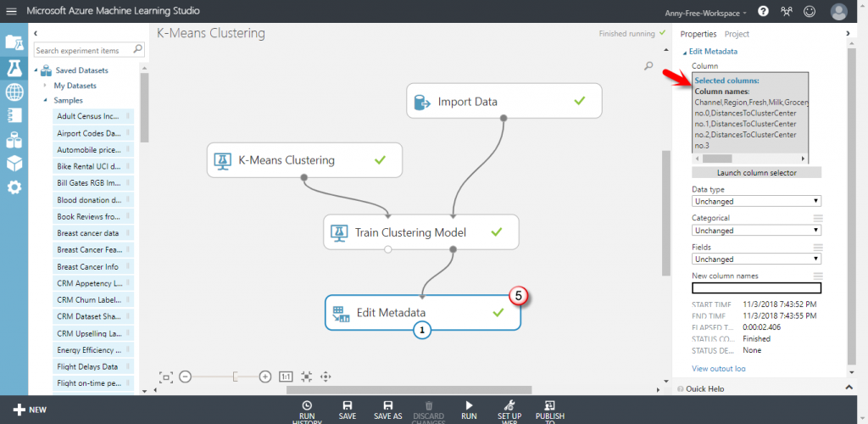Click Publish To Gallery button
Image resolution: width=868 pixels, height=424 pixels.
pyautogui.click(x=549, y=410)
